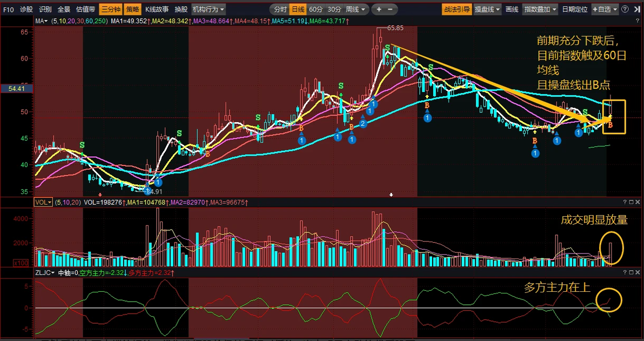Open the 识别 menu item
644x341 pixels.
coord(45,9)
